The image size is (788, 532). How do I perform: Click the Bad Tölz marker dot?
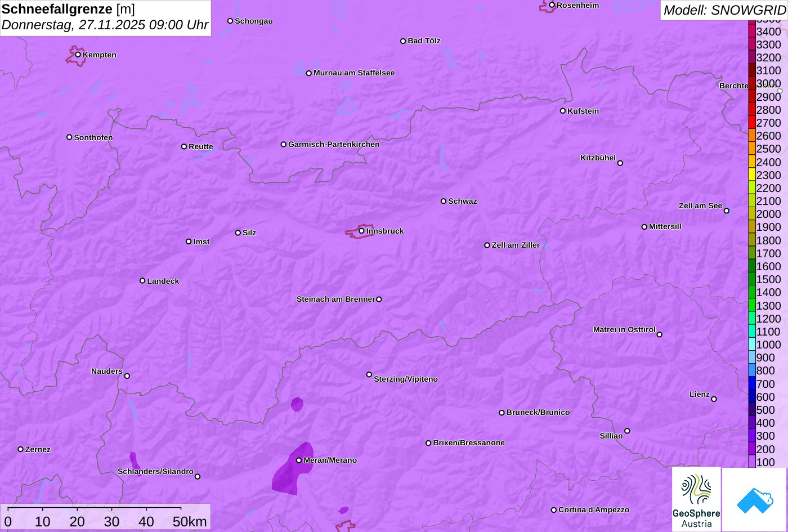pyautogui.click(x=403, y=41)
